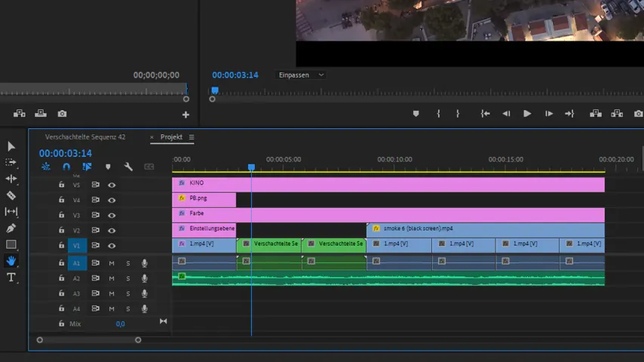This screenshot has width=644, height=362.
Task: Switch to Verschachtelte Sequenz 42 tab
Action: point(85,137)
